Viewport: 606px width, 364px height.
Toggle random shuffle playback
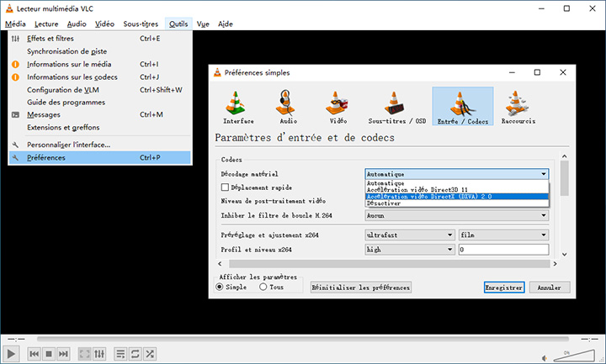pos(150,354)
